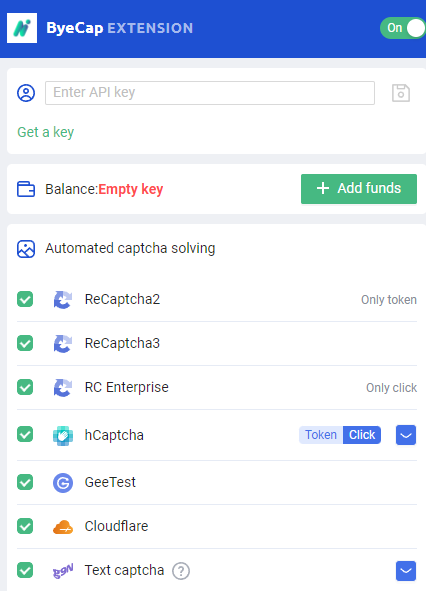Click the ReCaptcha3 logo icon
Image resolution: width=426 pixels, height=591 pixels.
tap(63, 344)
